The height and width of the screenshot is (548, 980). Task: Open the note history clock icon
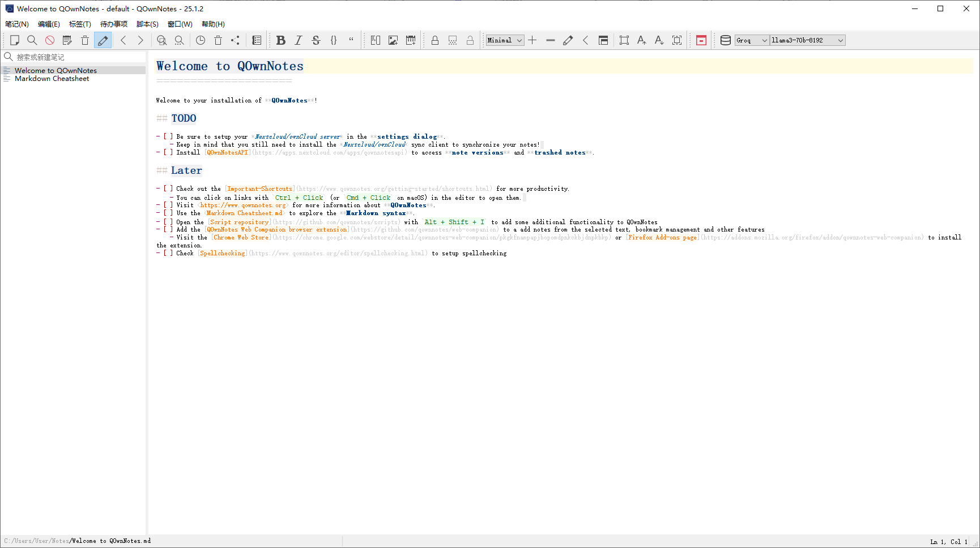[201, 40]
